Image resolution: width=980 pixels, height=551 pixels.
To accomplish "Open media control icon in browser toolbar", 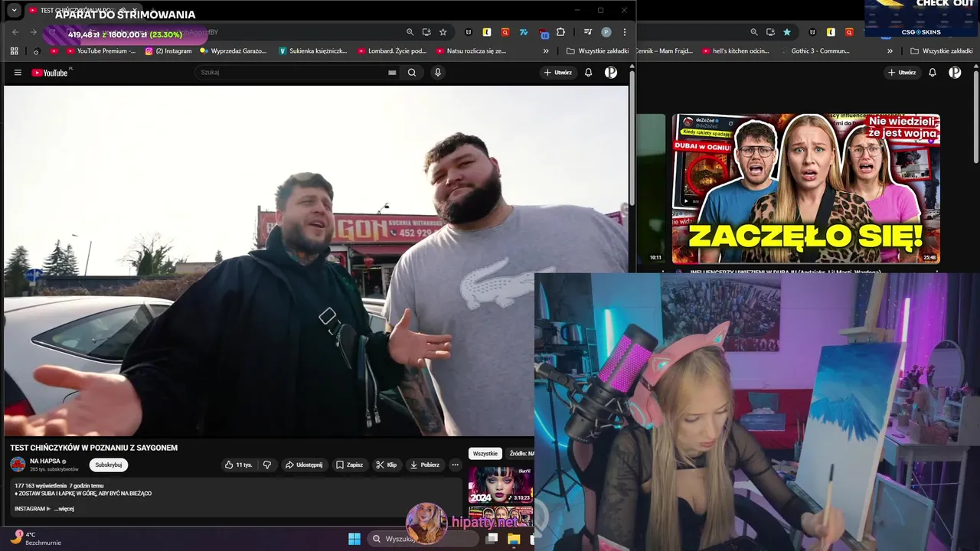I will pos(587,32).
